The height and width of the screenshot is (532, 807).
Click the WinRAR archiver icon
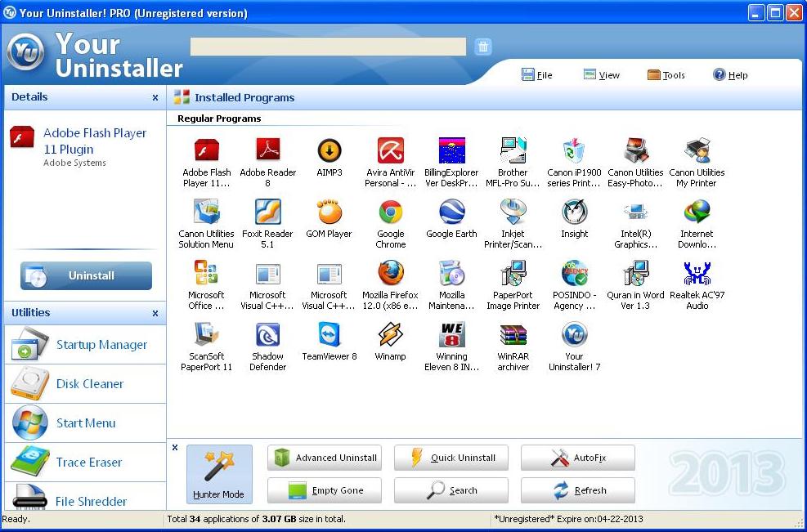(513, 334)
